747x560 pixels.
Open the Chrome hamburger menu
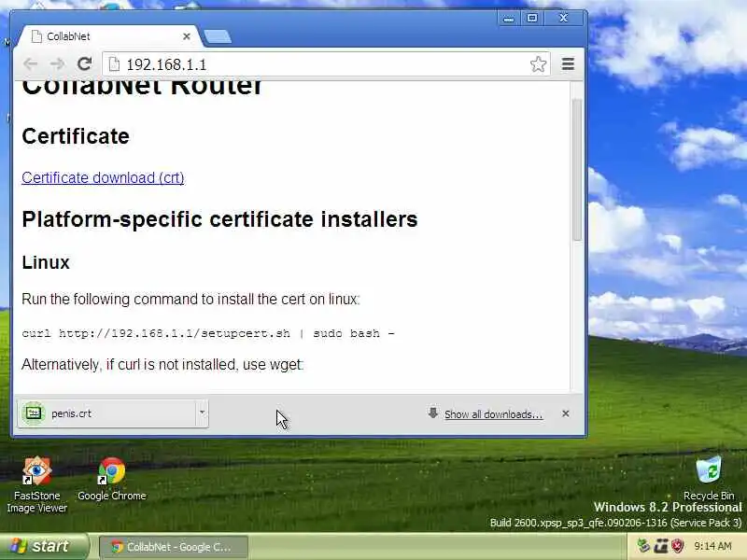(568, 63)
